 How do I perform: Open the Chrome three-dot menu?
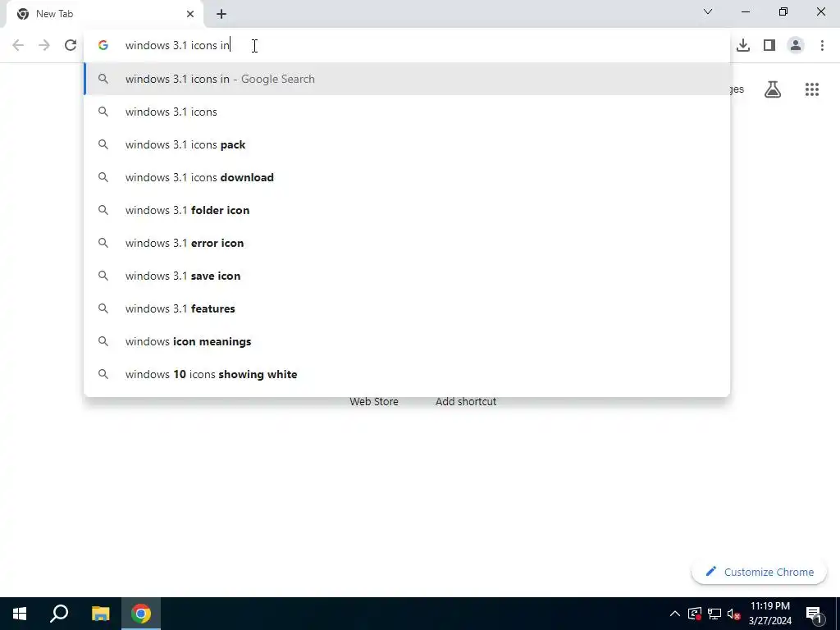[822, 45]
